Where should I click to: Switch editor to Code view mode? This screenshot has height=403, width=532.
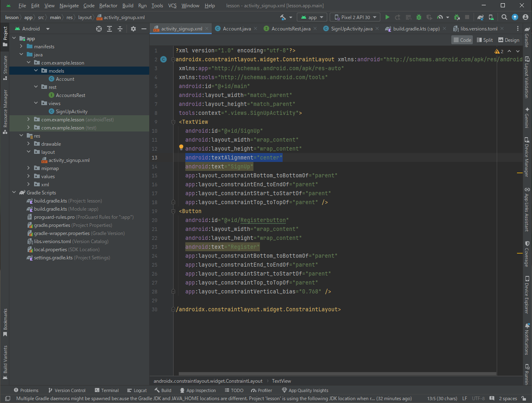tap(462, 40)
